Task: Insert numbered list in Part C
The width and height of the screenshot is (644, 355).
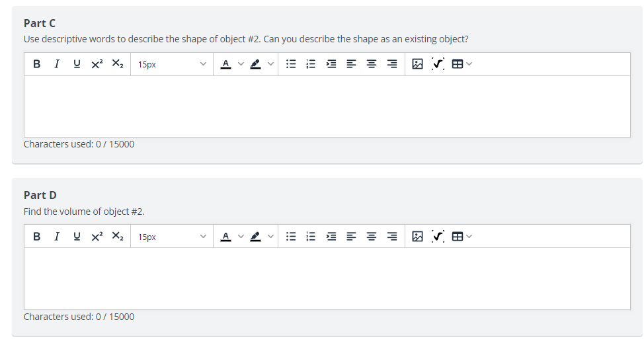Action: pos(311,64)
